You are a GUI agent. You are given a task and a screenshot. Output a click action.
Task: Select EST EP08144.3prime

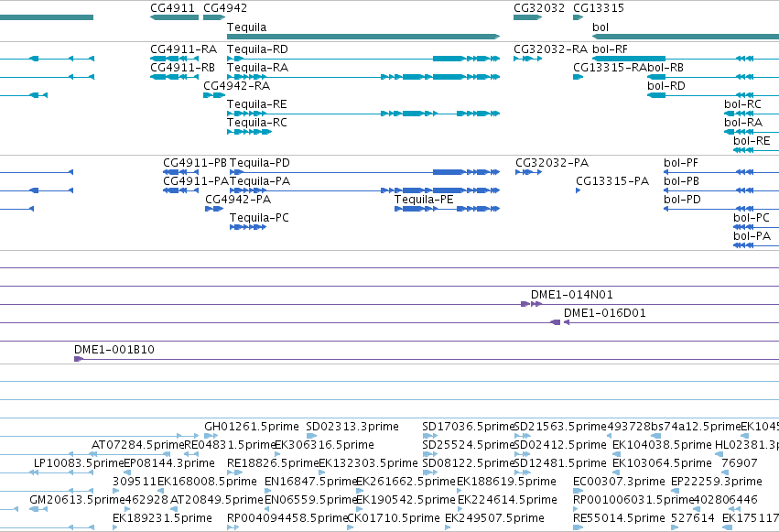click(169, 463)
